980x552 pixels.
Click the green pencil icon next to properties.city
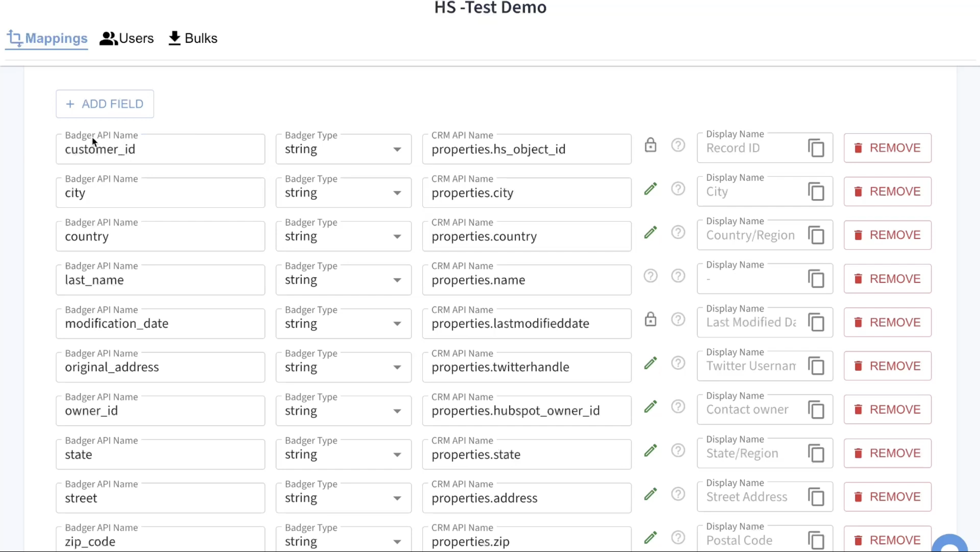[650, 189]
